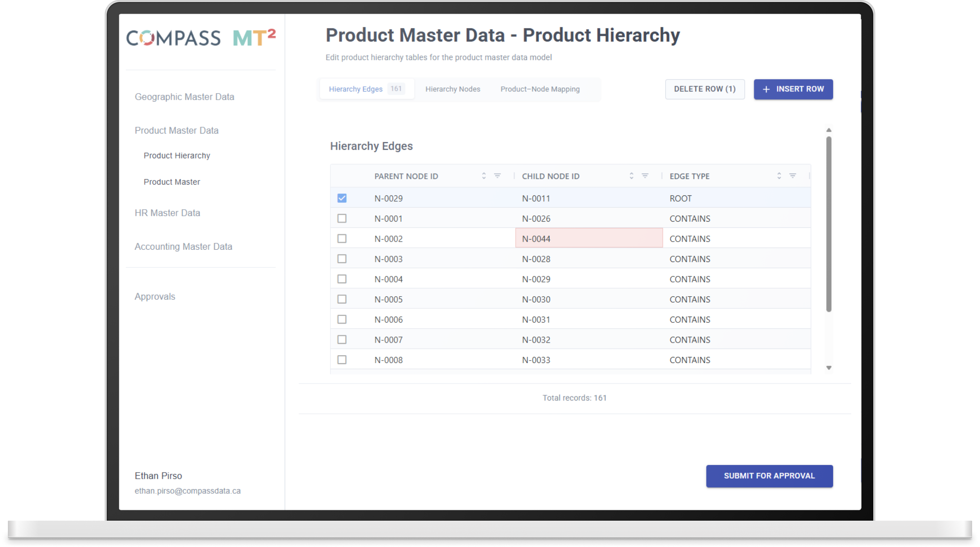This screenshot has width=980, height=547.
Task: Expand HR Master Data section
Action: pyautogui.click(x=167, y=213)
